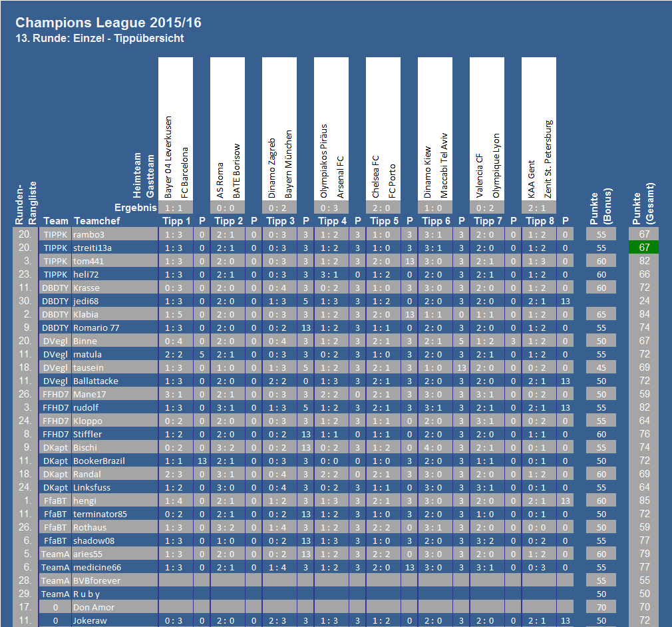Click the 'tausein' row name

pyautogui.click(x=115, y=367)
